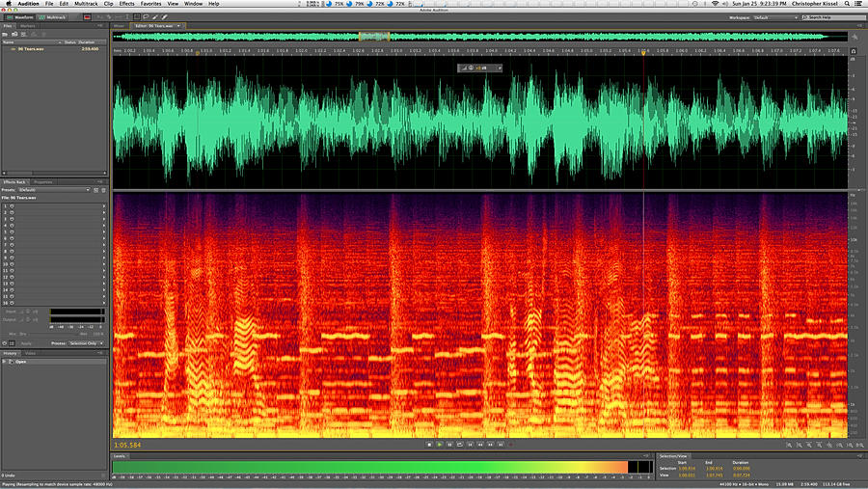Open the Levels panel options menu

646,456
